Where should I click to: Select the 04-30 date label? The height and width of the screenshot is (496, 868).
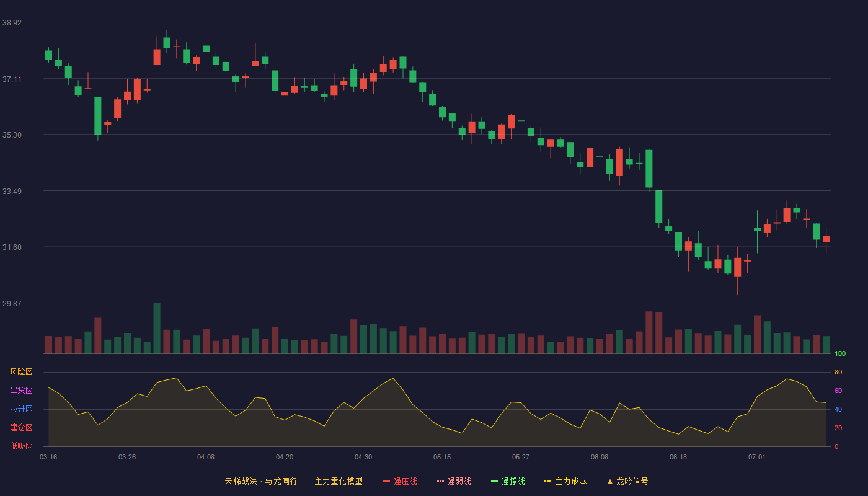[x=363, y=457]
